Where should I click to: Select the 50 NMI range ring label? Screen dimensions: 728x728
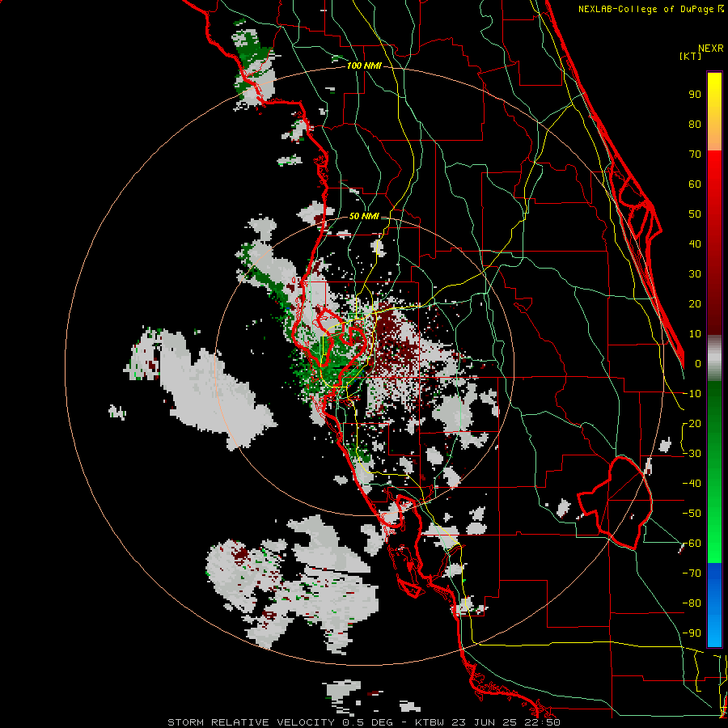tap(364, 216)
